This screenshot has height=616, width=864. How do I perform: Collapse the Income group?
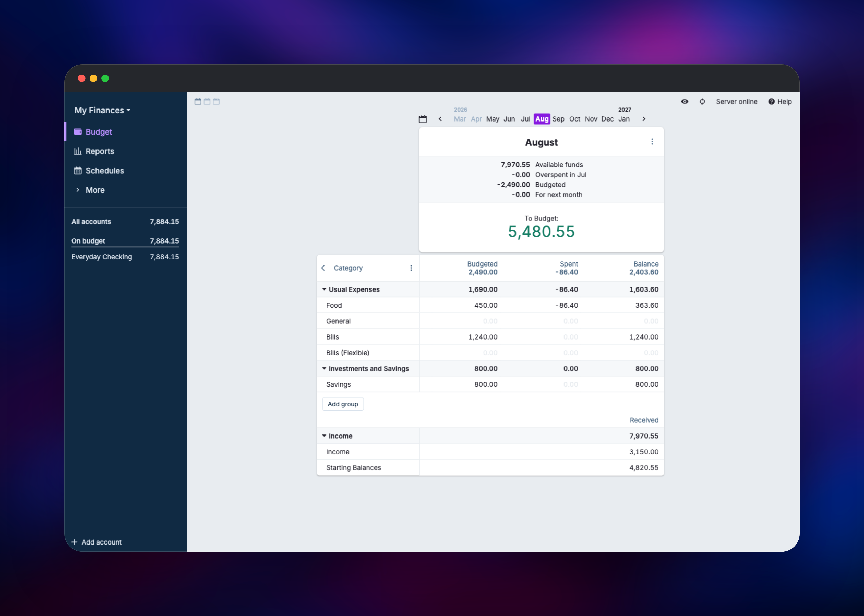coord(324,436)
